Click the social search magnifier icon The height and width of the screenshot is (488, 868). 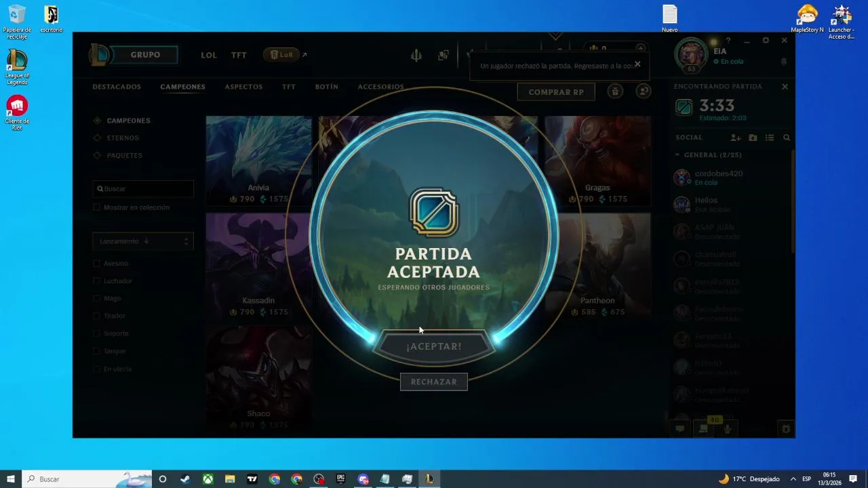coord(787,138)
